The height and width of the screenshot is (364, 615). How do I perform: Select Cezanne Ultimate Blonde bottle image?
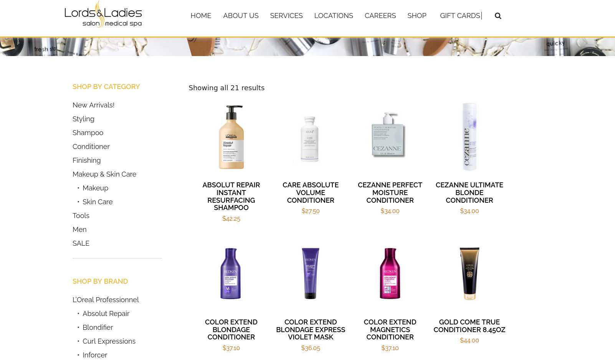point(469,137)
